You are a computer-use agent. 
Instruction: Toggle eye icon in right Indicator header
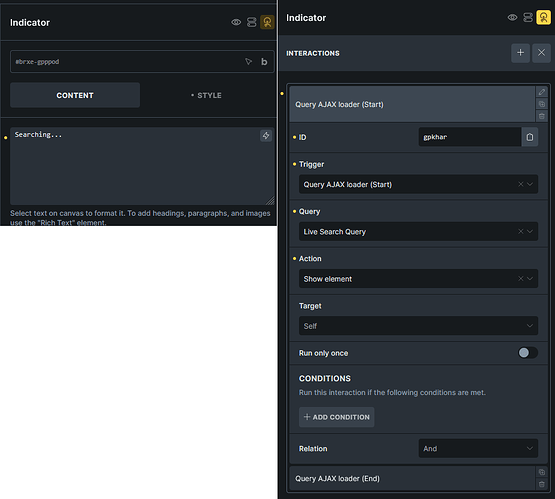tap(512, 17)
